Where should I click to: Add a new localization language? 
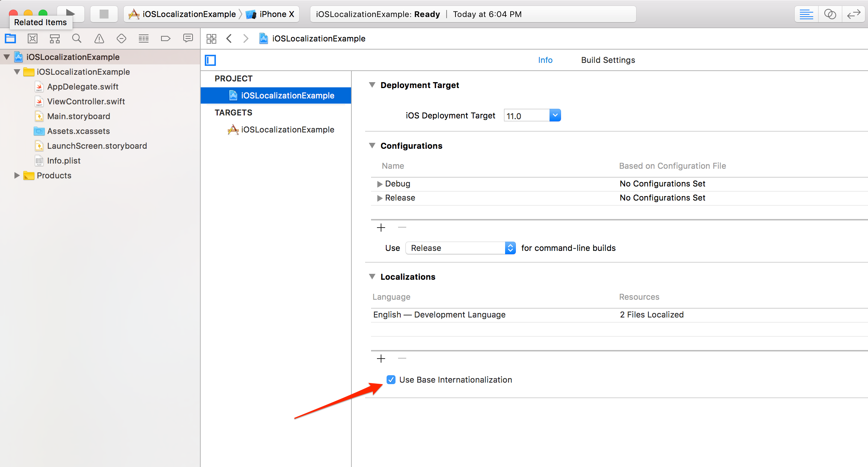[x=381, y=359]
